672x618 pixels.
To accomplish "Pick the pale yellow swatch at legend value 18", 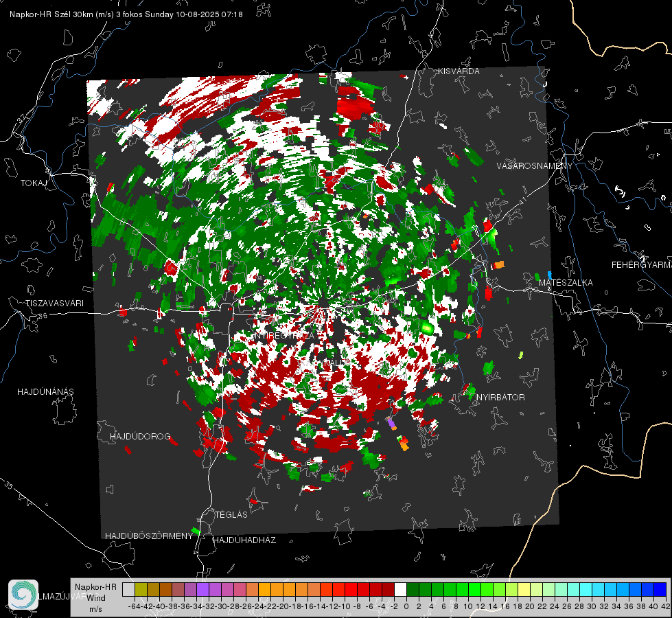I will click(524, 589).
